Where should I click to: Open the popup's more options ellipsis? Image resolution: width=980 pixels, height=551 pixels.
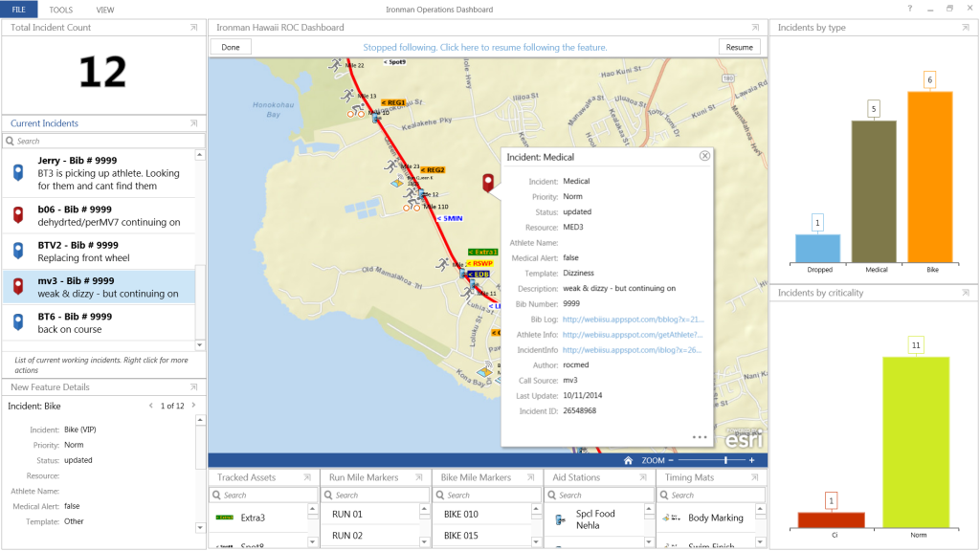point(700,437)
